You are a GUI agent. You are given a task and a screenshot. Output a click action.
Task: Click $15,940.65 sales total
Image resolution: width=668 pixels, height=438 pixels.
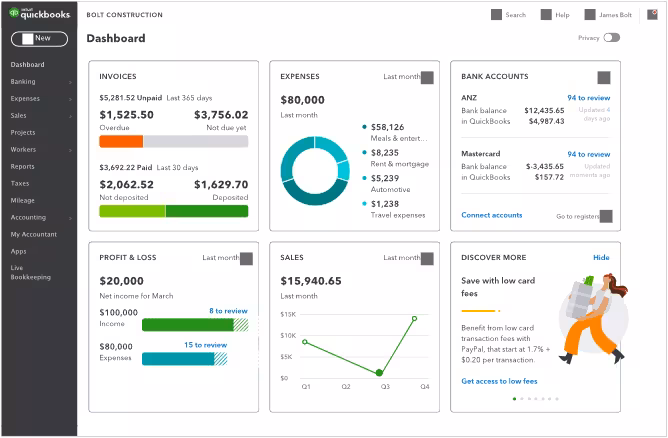point(311,281)
